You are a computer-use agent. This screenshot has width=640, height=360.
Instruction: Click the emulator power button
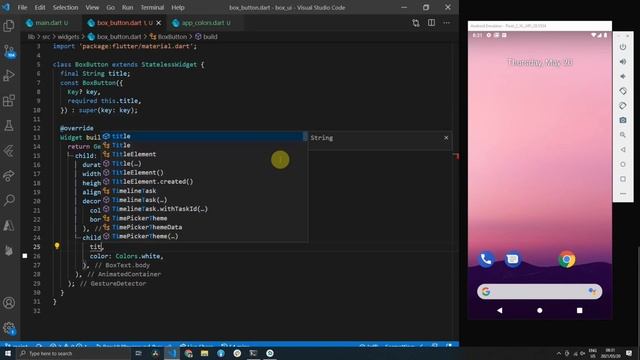pos(623,47)
